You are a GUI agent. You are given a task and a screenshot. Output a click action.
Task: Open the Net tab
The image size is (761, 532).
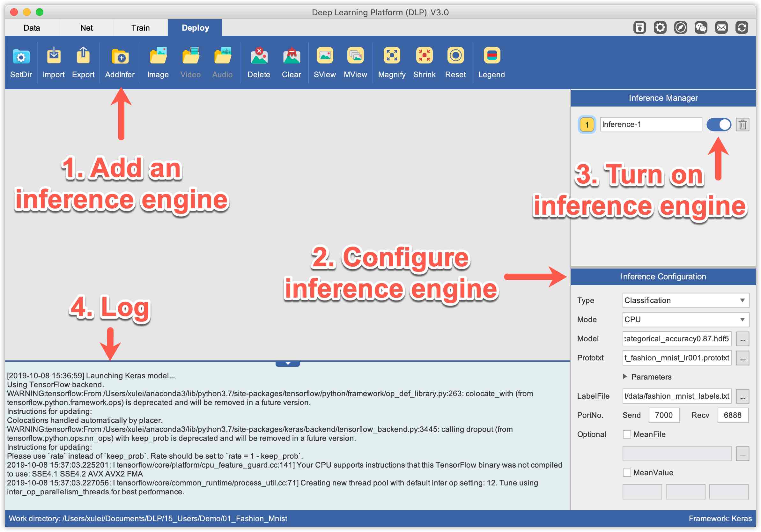[x=86, y=28]
